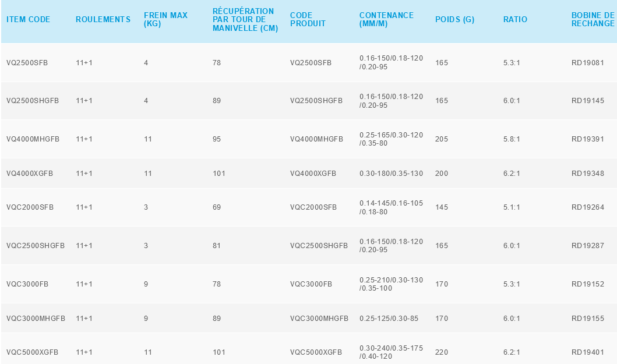
Task: Click the RATIO column header
Action: [x=515, y=19]
